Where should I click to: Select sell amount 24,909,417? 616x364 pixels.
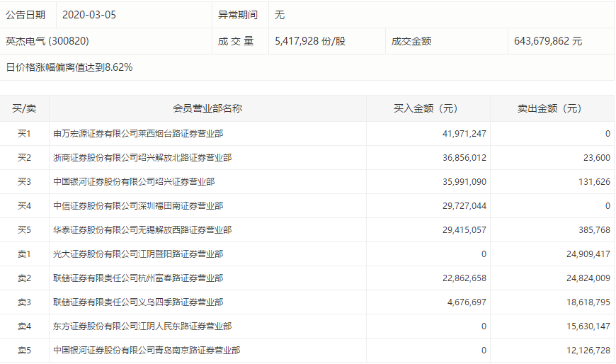coord(588,254)
